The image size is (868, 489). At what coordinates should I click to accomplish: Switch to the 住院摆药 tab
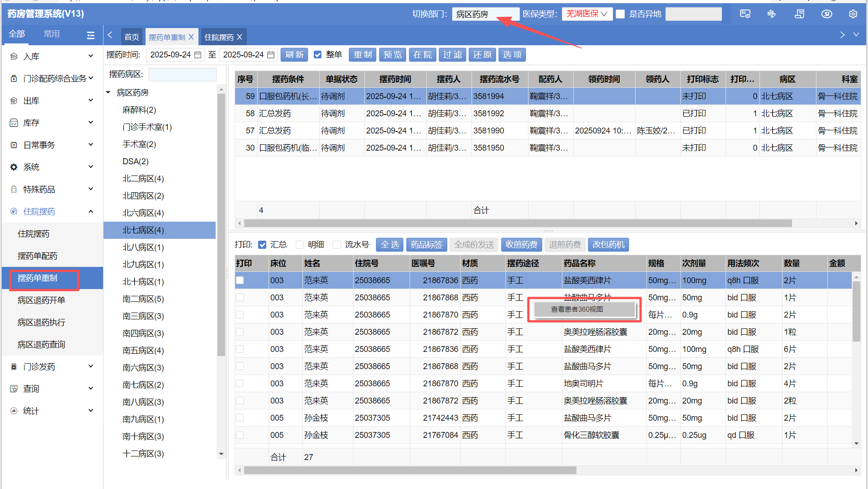219,37
